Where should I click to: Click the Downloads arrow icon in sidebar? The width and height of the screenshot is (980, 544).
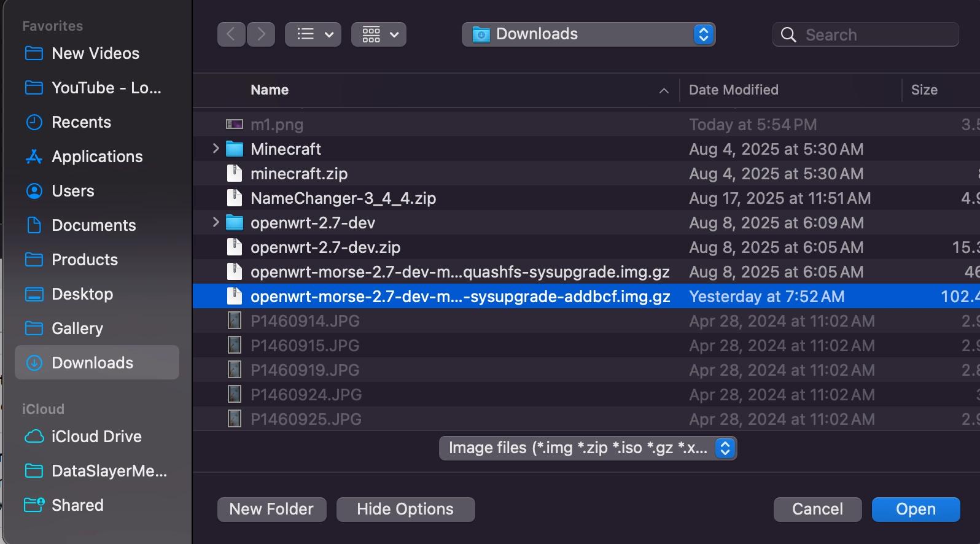tap(34, 363)
